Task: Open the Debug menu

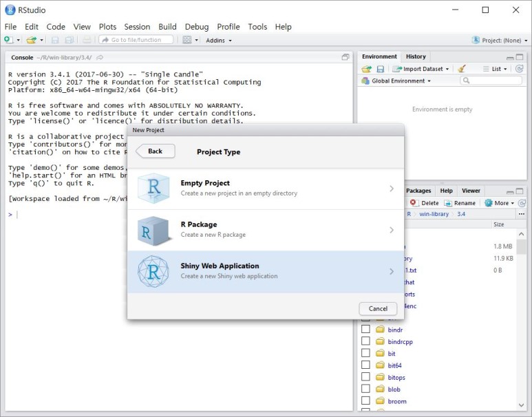Action: coord(197,27)
